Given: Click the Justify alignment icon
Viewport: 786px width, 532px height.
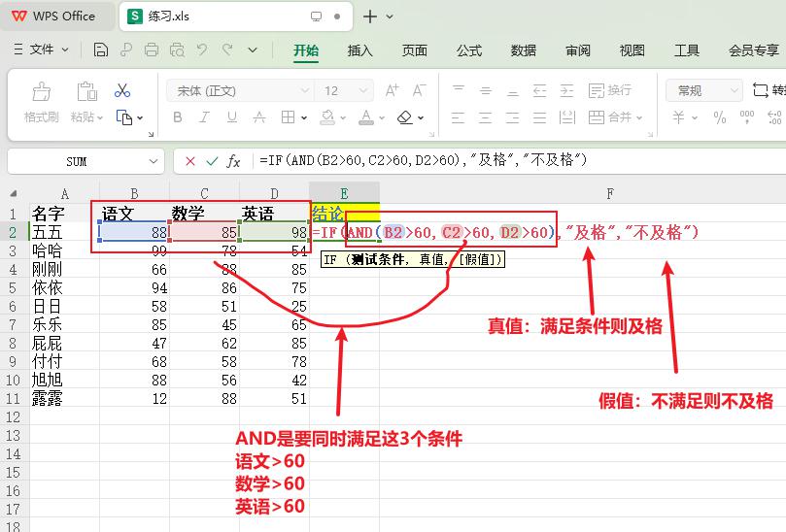Looking at the screenshot, I should click(x=539, y=117).
